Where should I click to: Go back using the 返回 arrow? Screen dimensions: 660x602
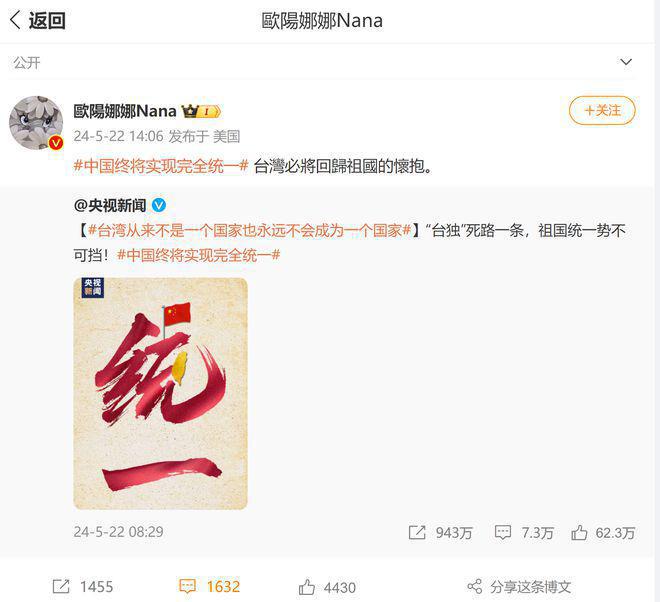tap(37, 20)
